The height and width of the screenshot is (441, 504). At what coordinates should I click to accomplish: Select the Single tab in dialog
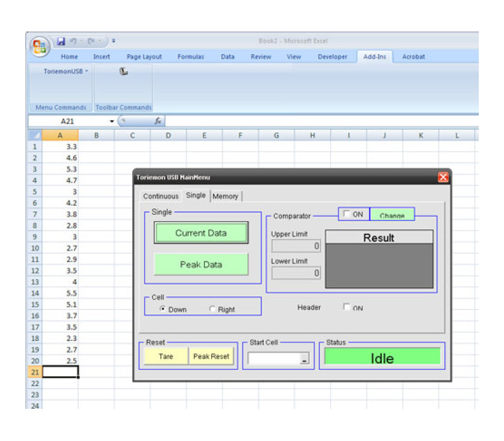(196, 195)
